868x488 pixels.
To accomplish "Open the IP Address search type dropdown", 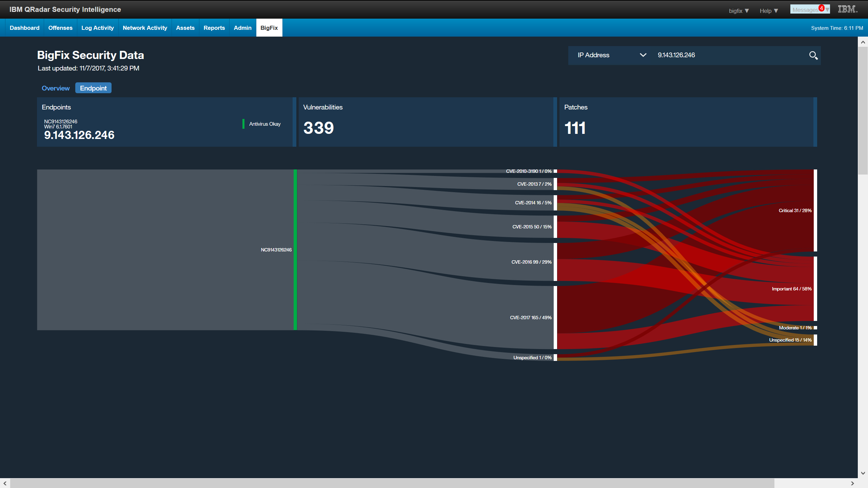I will (x=643, y=55).
